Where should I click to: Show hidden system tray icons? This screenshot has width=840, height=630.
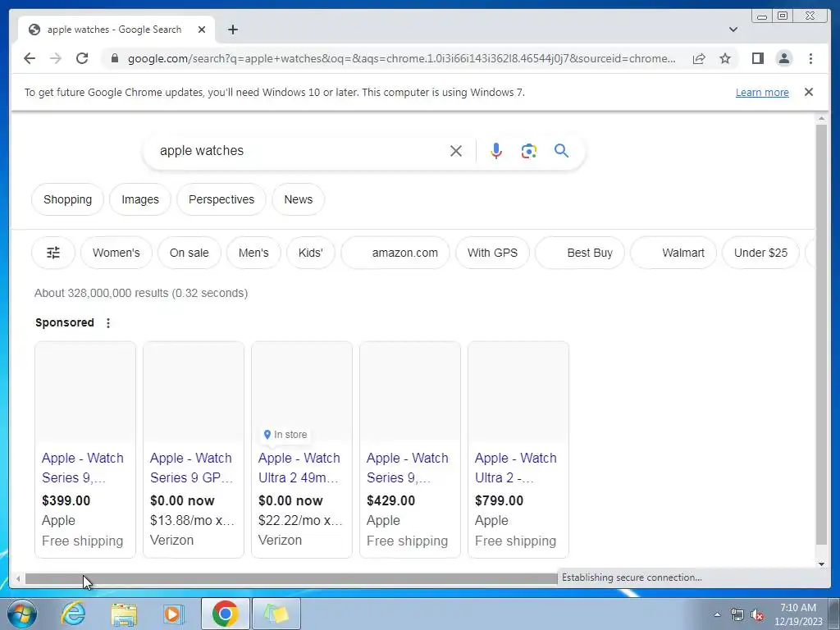coord(717,614)
